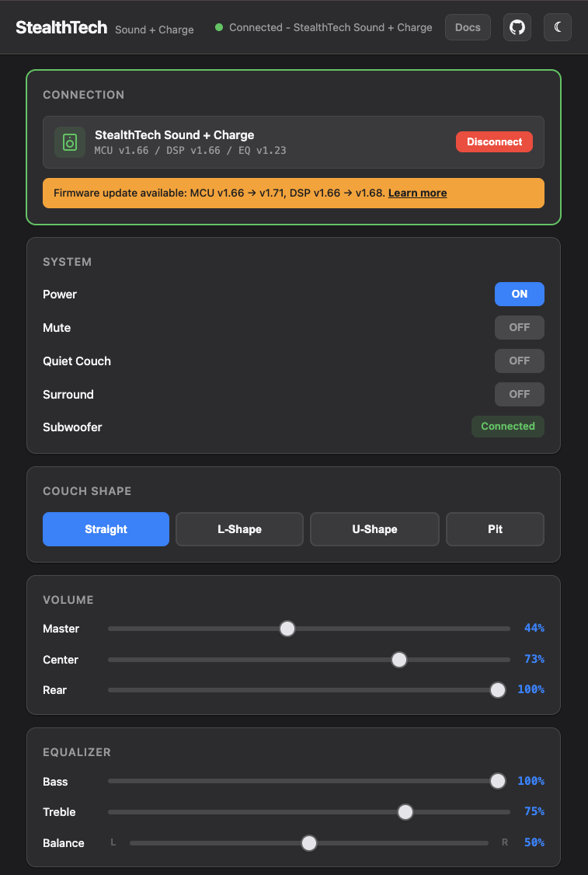Open the GitHub repository page

click(x=517, y=27)
